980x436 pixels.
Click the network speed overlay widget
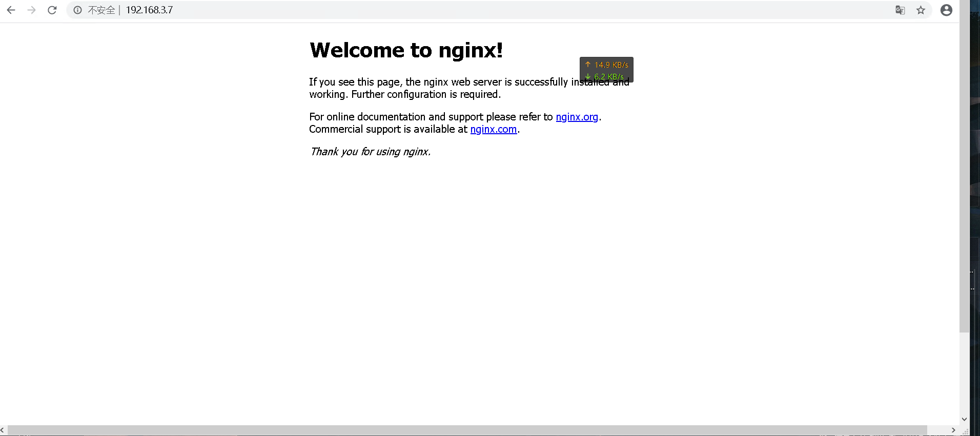[x=606, y=70]
